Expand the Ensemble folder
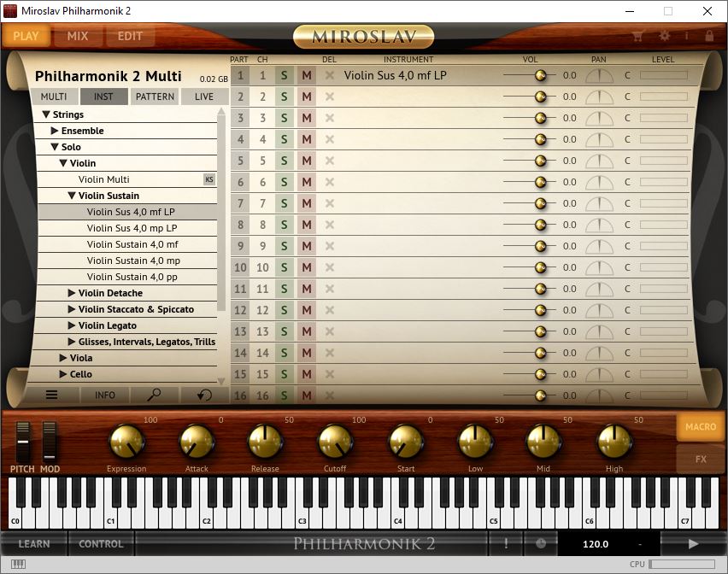This screenshot has height=574, width=728. click(55, 131)
